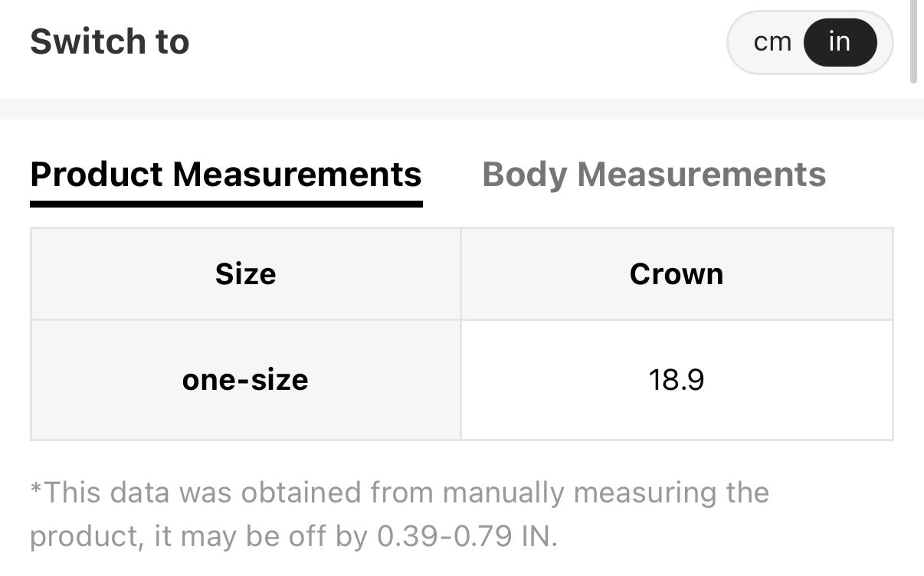Click the word "measuring" in the disclaimer
924x576 pixels.
tap(641, 493)
